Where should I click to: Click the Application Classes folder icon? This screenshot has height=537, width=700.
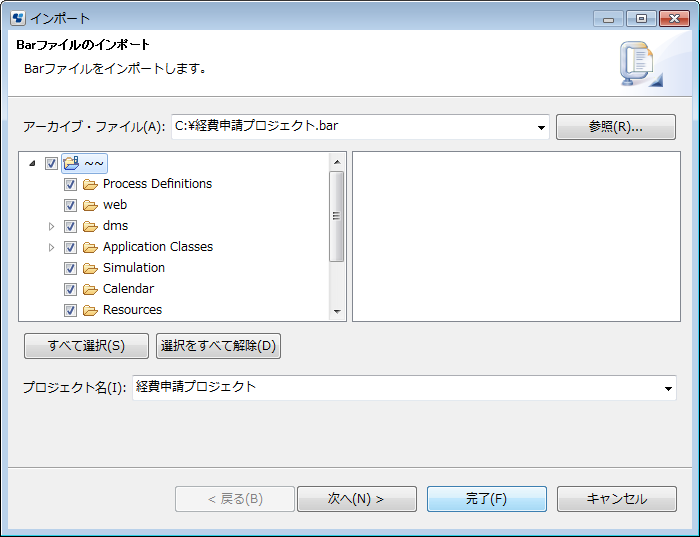[x=90, y=247]
